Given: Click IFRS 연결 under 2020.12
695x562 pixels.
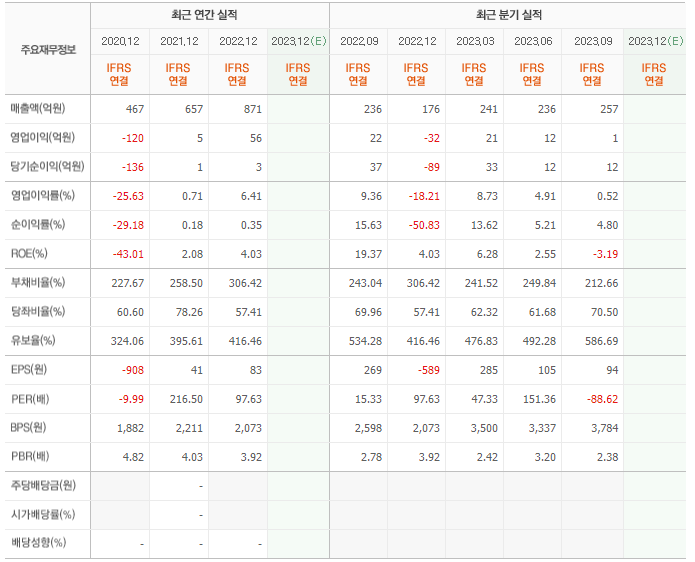Looking at the screenshot, I should coord(119,74).
